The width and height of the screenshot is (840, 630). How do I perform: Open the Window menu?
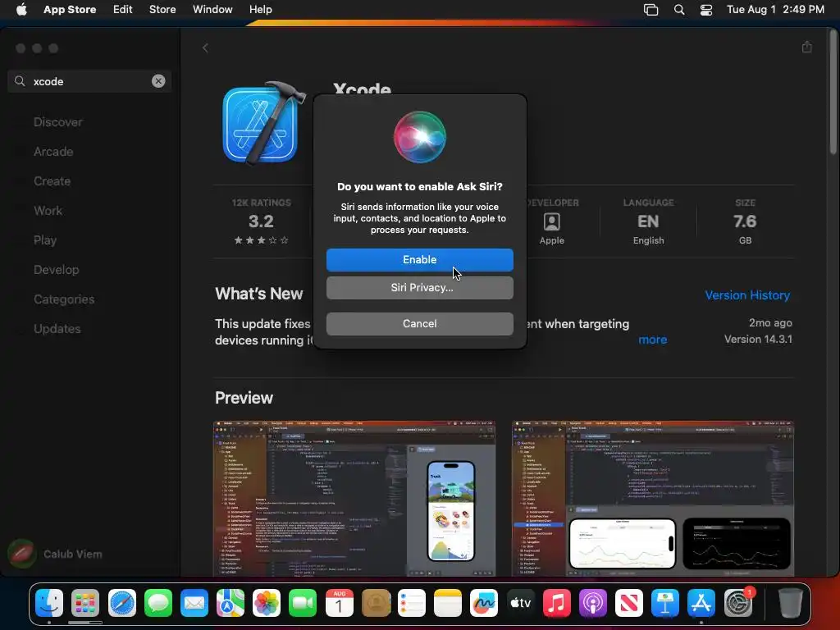click(x=212, y=10)
